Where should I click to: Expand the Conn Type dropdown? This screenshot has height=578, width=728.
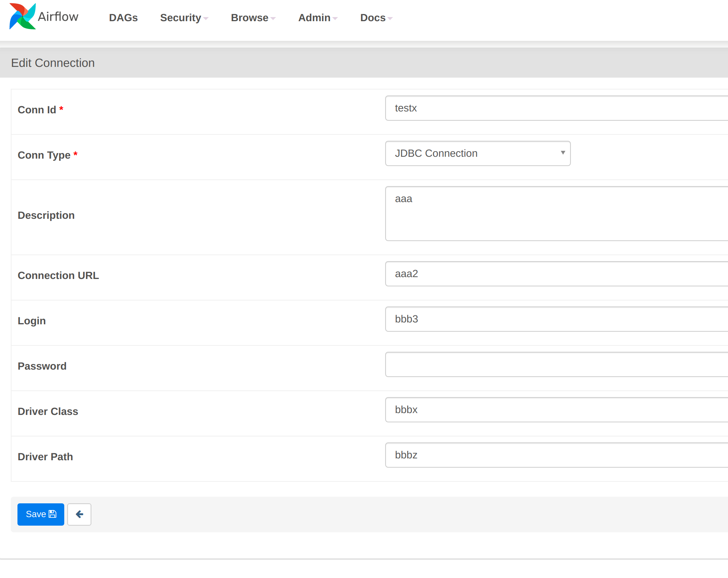pyautogui.click(x=562, y=153)
